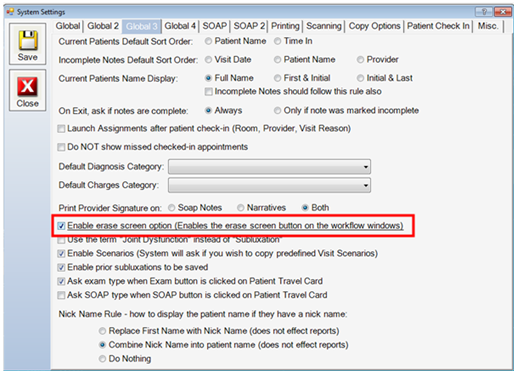Check Use the term Joint Dysfunction
The width and height of the screenshot is (516, 373).
tap(61, 240)
